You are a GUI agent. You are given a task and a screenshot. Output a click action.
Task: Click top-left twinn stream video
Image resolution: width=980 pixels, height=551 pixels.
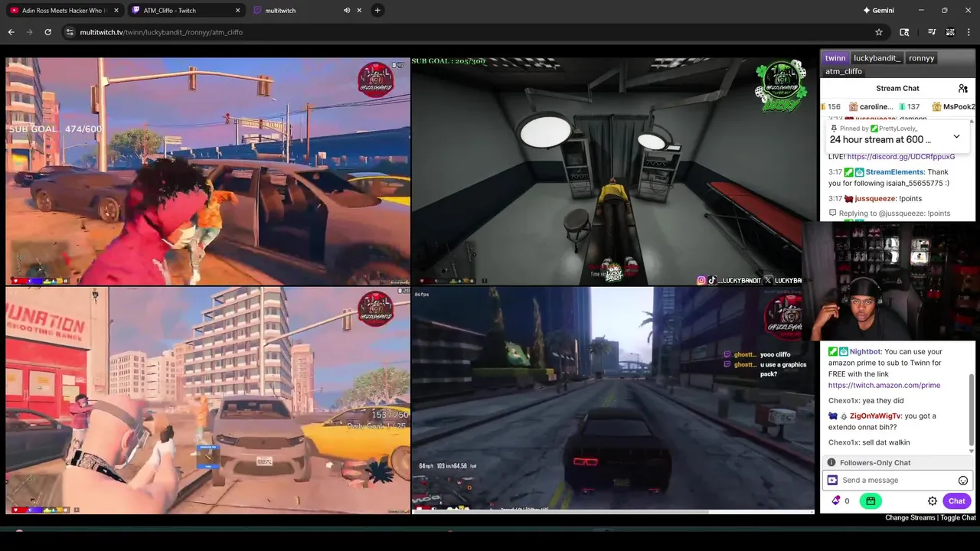coord(207,171)
